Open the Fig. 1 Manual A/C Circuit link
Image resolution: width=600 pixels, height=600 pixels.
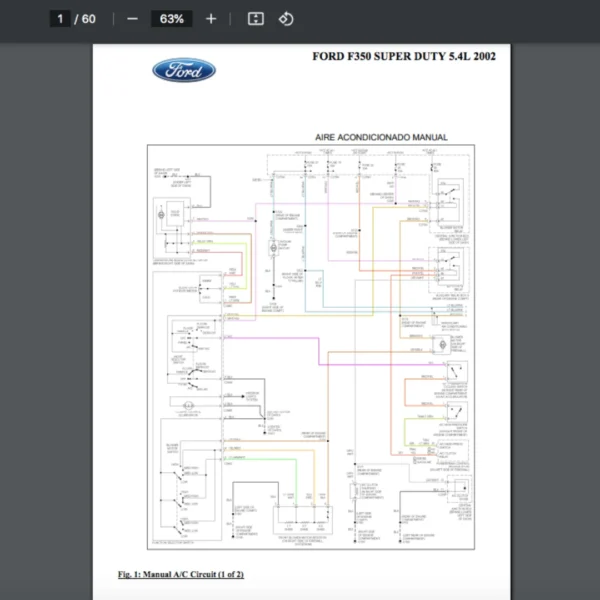[180, 574]
